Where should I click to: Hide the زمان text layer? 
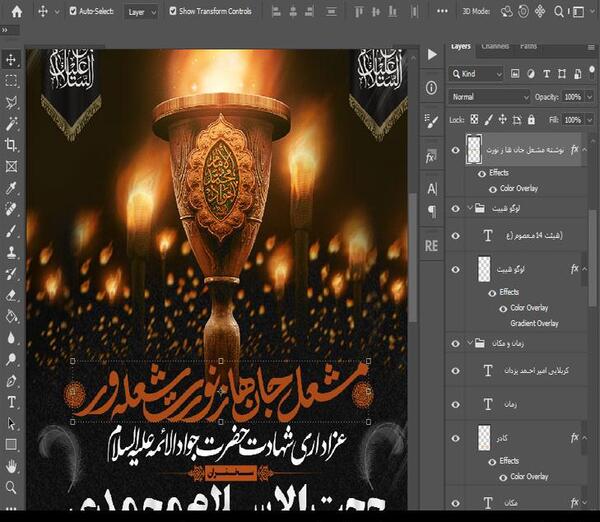pos(455,405)
